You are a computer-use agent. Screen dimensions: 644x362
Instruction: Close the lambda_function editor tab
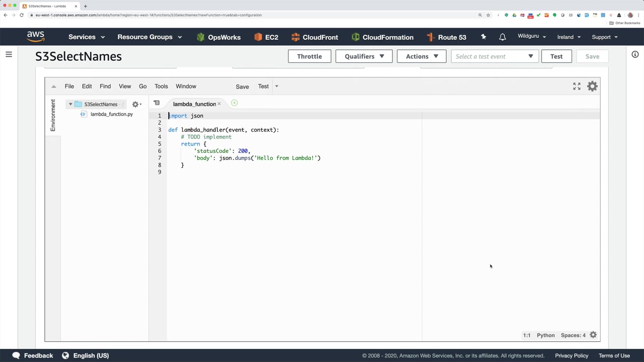click(x=219, y=104)
